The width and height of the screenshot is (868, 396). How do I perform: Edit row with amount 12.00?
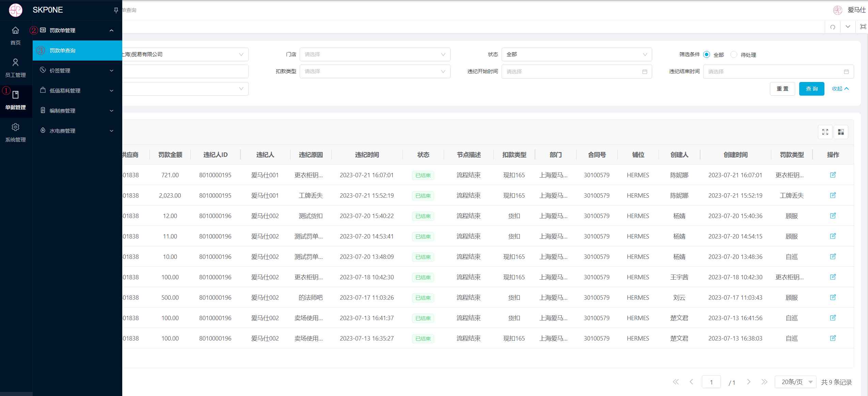pyautogui.click(x=833, y=216)
